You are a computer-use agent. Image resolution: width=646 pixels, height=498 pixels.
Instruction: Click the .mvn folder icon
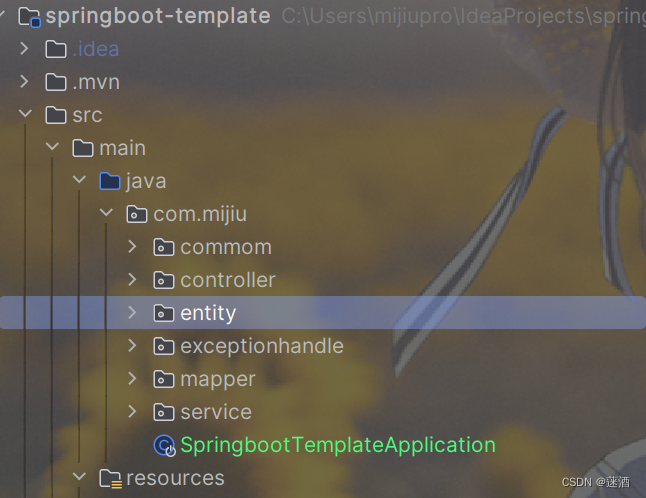[x=56, y=82]
